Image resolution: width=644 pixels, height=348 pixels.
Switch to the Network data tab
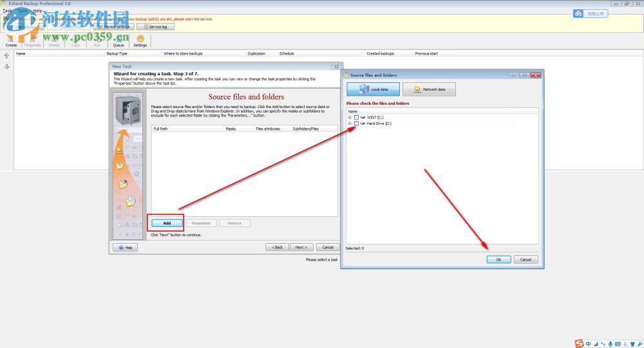(x=429, y=89)
